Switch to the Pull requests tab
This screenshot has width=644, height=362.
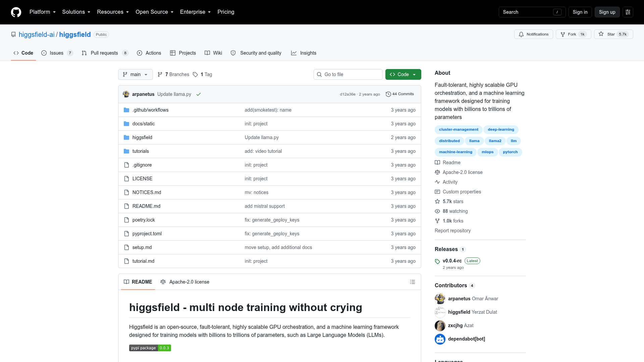[105, 53]
